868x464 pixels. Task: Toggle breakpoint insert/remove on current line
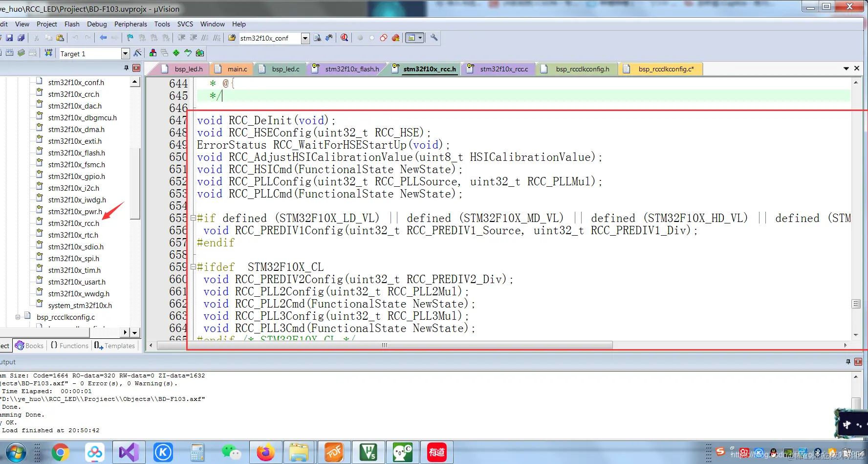coord(360,38)
